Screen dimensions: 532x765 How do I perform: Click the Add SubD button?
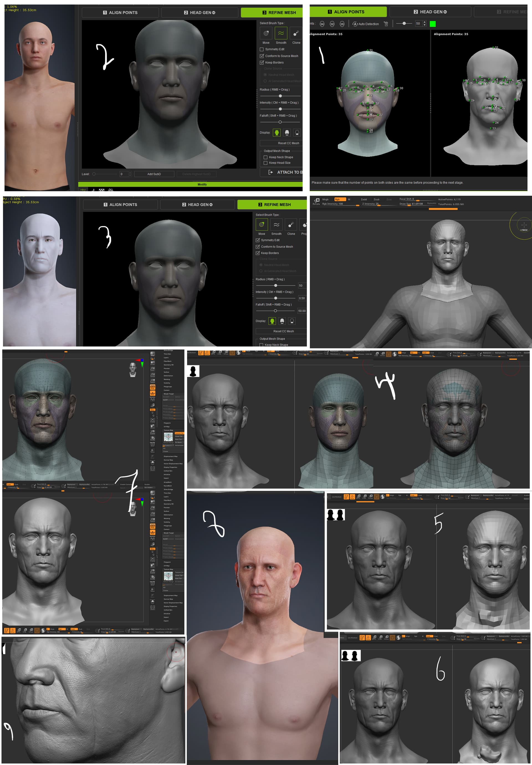[x=154, y=174]
